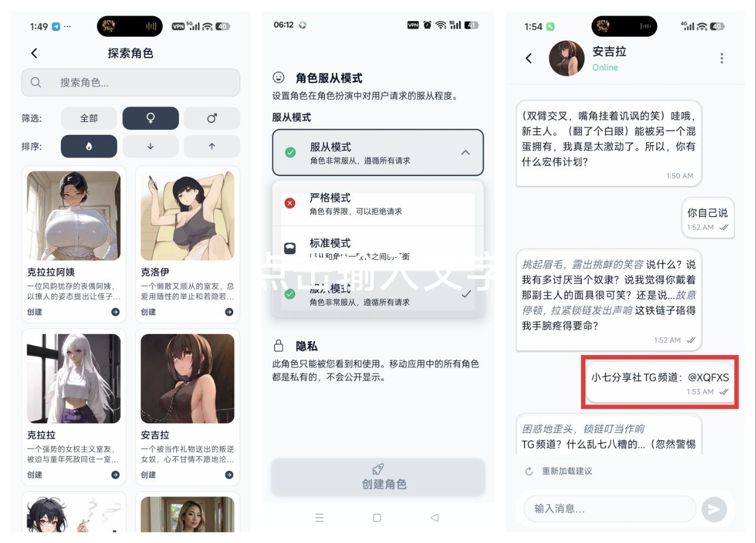Image resolution: width=756 pixels, height=543 pixels.
Task: Select the 全部 filter button
Action: pyautogui.click(x=89, y=118)
